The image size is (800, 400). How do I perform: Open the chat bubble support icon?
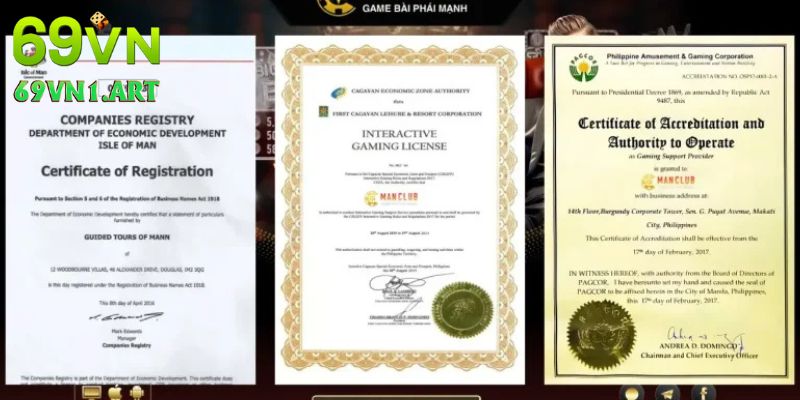coord(632,393)
